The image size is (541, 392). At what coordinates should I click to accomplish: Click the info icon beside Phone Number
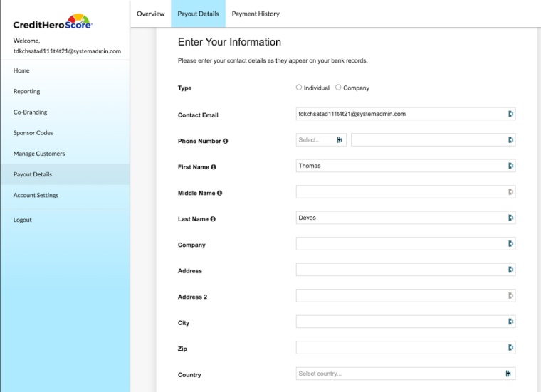226,141
